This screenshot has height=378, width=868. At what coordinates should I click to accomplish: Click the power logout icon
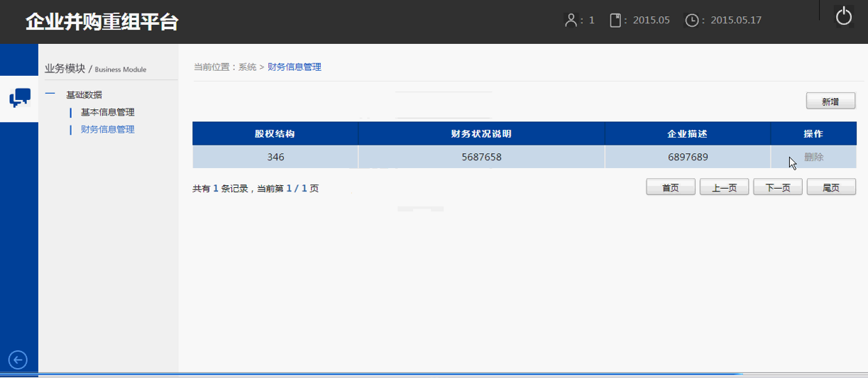pos(843,16)
